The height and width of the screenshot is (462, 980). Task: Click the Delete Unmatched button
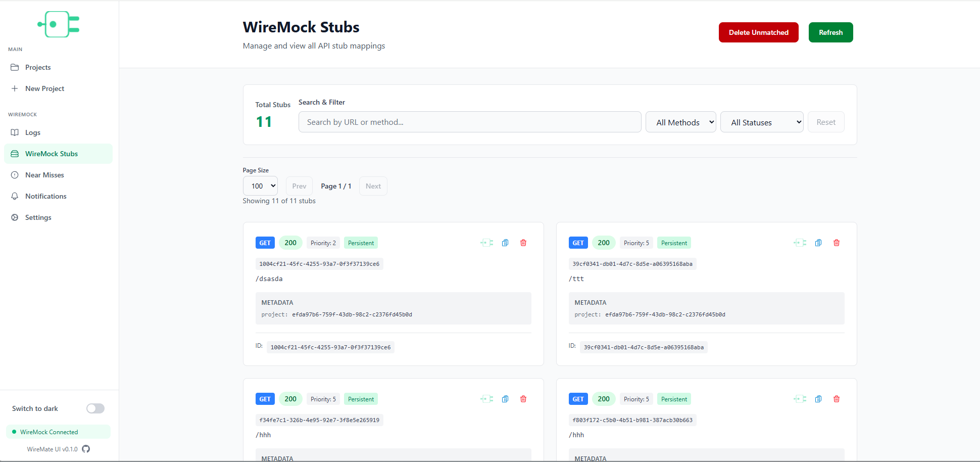(x=759, y=32)
